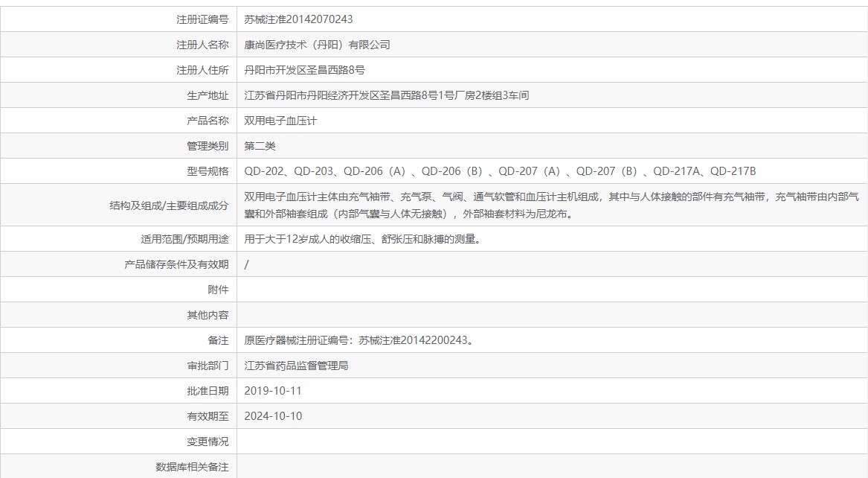Image resolution: width=868 pixels, height=478 pixels.
Task: Select the label 附件
Action: point(218,290)
